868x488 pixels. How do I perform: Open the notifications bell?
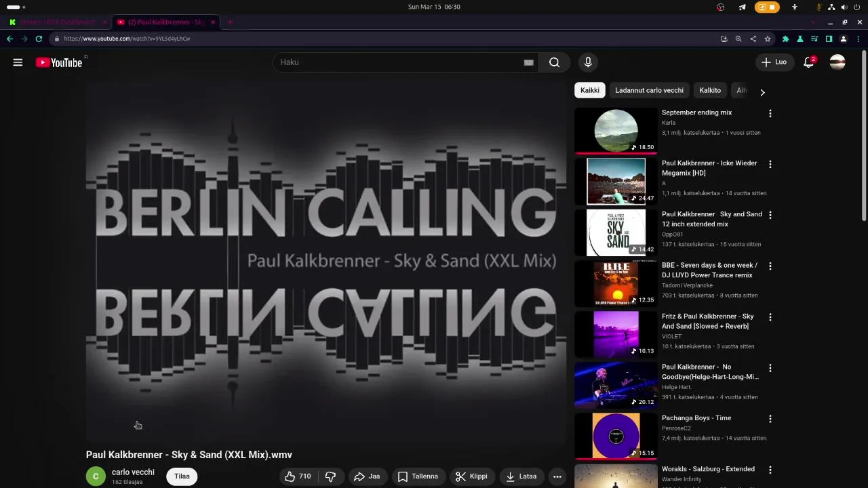808,62
